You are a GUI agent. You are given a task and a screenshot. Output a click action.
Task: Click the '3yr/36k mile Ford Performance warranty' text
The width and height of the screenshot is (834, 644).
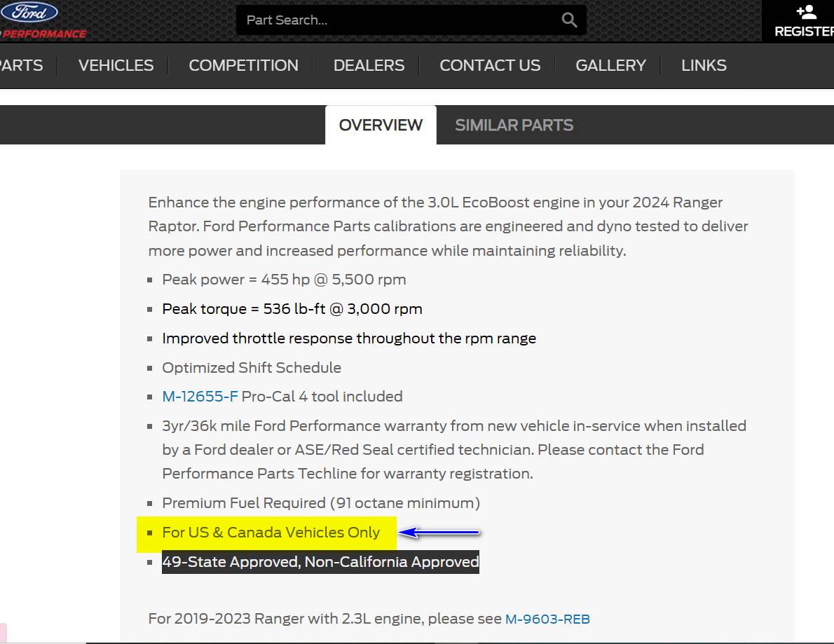tap(454, 450)
